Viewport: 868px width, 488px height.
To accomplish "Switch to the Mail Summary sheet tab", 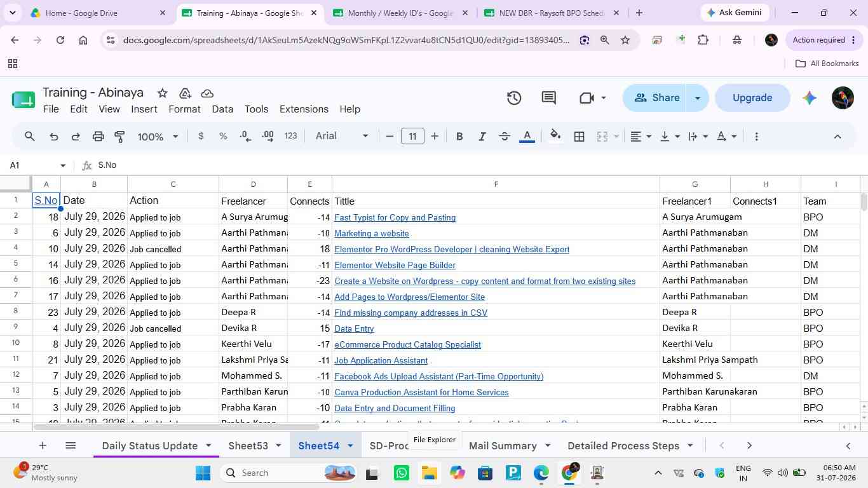I will (x=503, y=445).
